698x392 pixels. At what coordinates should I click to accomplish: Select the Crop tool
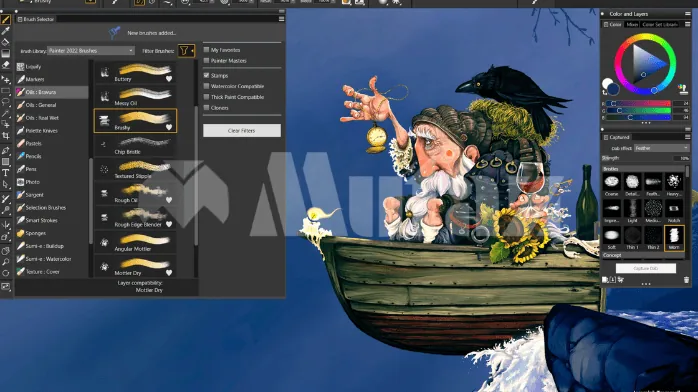[x=5, y=136]
